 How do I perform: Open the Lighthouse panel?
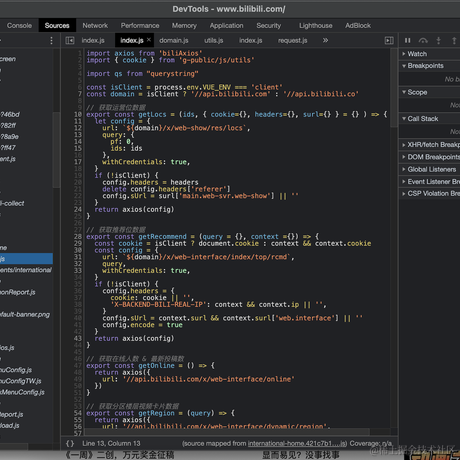pos(316,25)
